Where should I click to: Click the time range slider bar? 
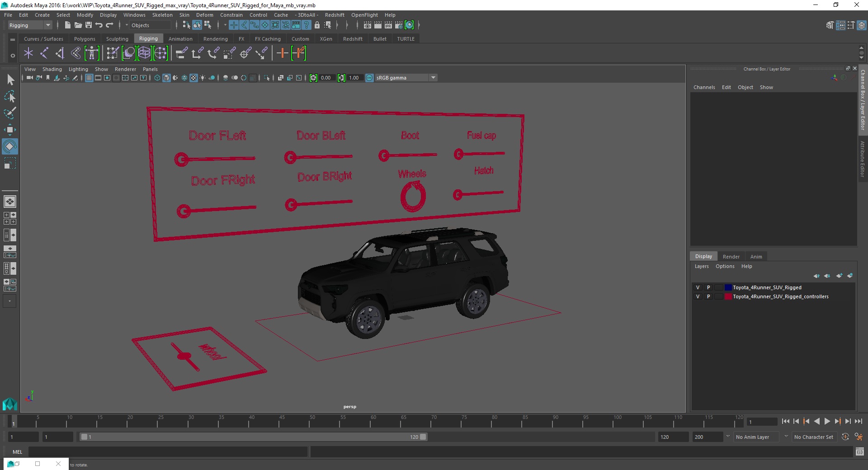click(x=253, y=437)
